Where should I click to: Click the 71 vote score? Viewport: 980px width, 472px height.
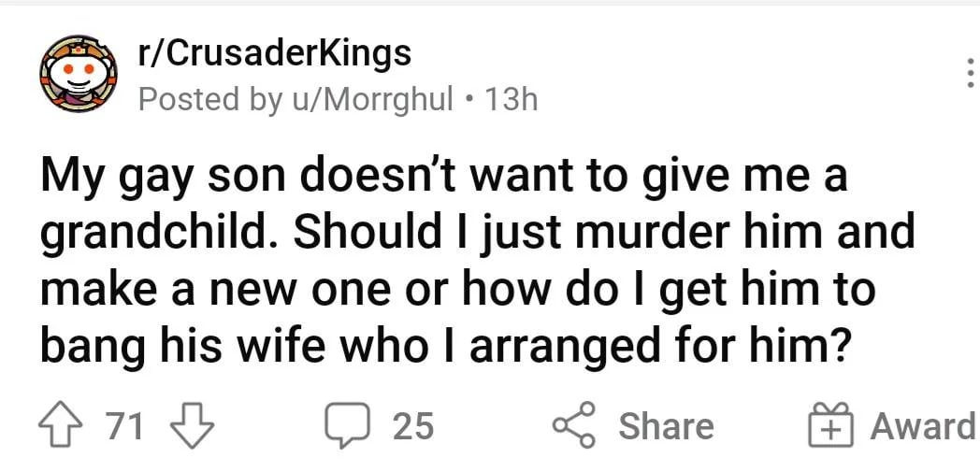pos(125,426)
